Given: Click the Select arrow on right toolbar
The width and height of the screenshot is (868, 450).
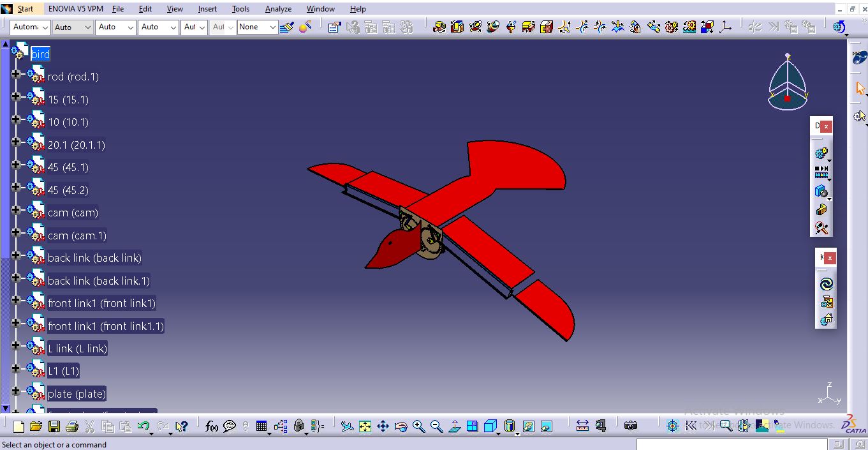Looking at the screenshot, I should click(860, 89).
